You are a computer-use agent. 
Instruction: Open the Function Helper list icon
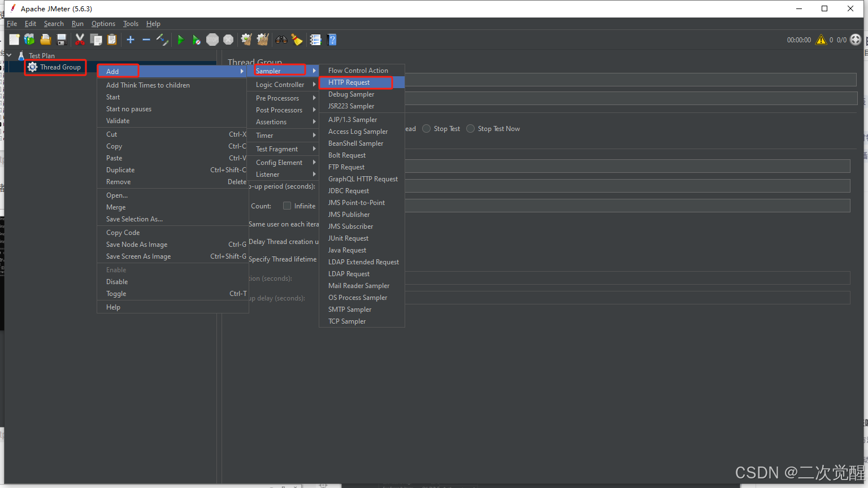[x=315, y=40]
